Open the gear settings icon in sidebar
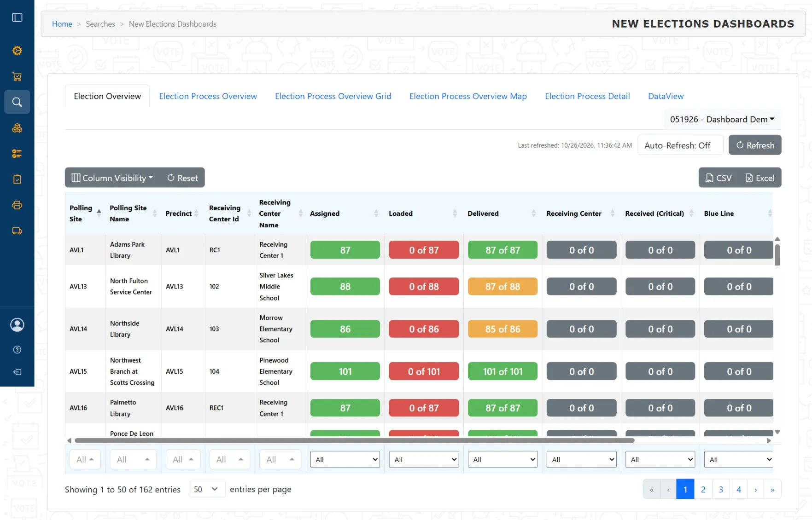Screen dimensions: 812x520 (x=17, y=51)
